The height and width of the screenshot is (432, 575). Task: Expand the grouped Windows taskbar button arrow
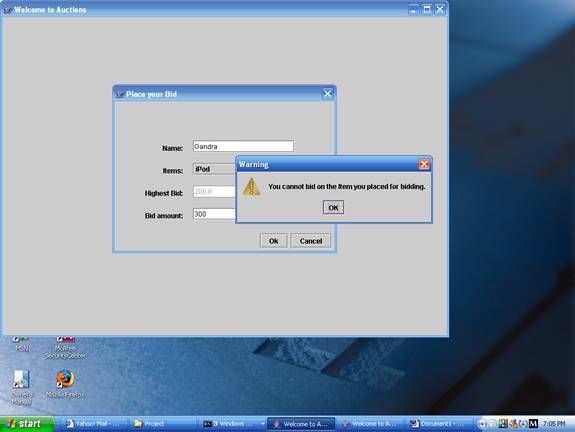[x=263, y=424]
